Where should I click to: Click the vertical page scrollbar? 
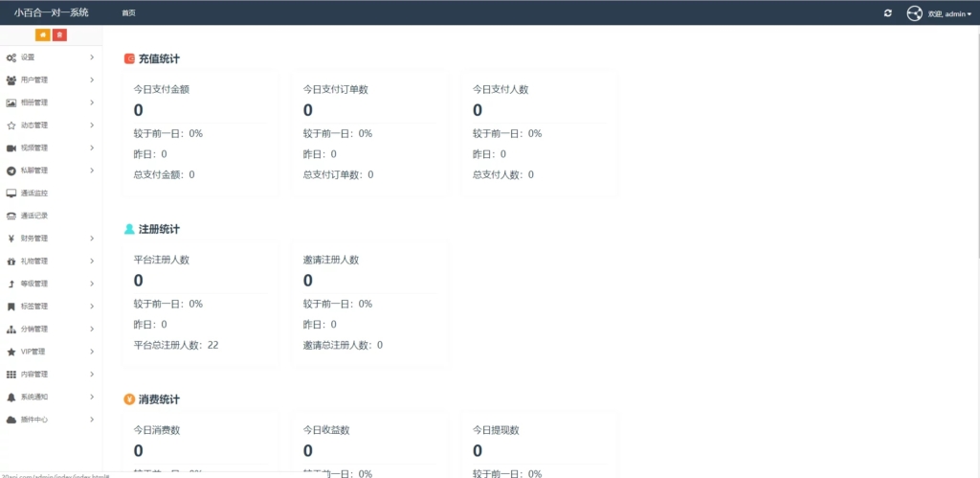coord(976,144)
